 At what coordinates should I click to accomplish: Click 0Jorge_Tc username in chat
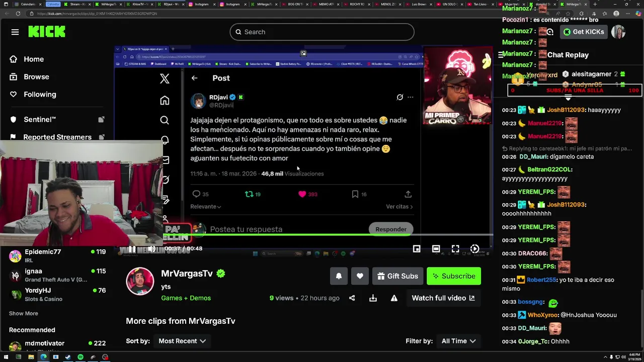pos(534,341)
